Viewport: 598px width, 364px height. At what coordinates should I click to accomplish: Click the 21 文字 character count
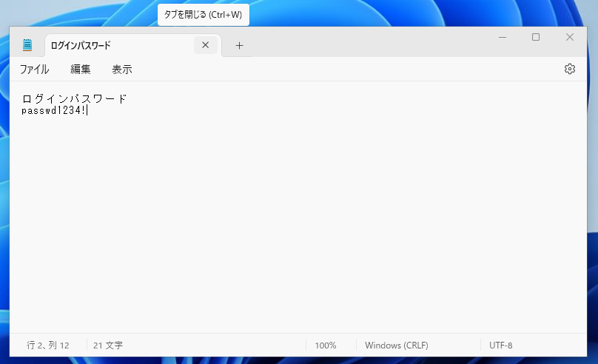tap(108, 346)
